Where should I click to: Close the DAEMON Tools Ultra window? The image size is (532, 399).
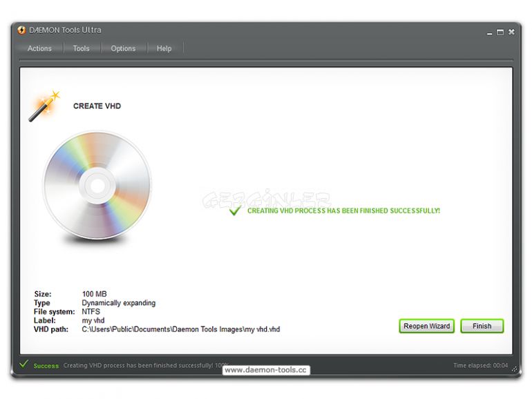pos(511,32)
